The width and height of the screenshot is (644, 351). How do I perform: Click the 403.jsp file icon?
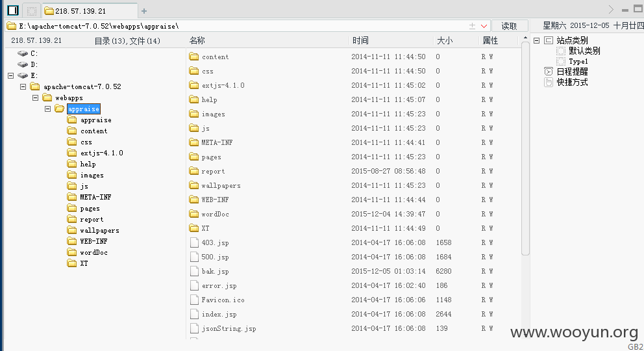tap(194, 242)
